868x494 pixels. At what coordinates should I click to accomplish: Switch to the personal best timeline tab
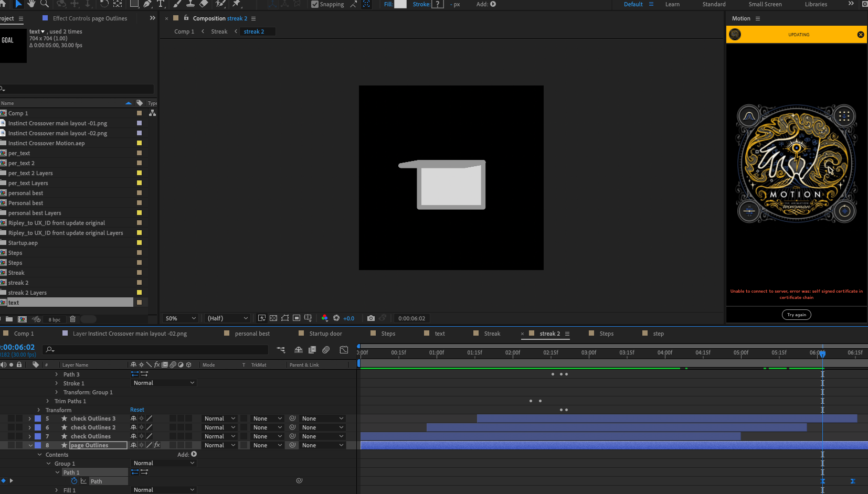pyautogui.click(x=252, y=334)
